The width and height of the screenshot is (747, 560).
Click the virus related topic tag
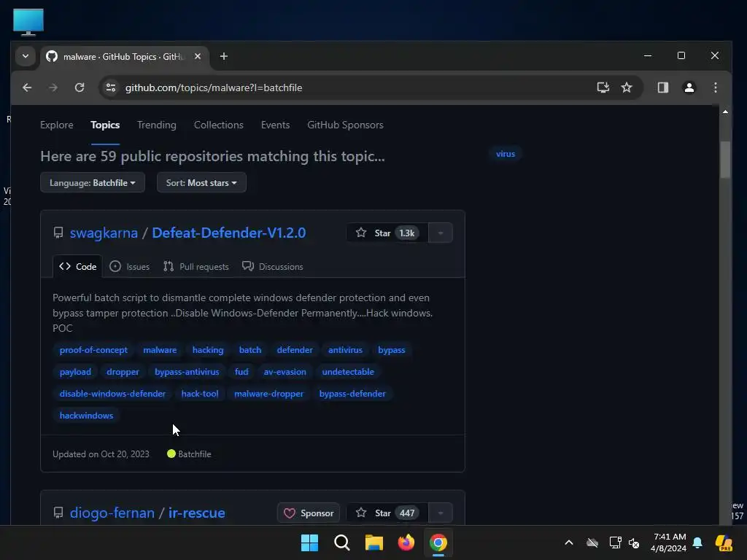coord(506,154)
